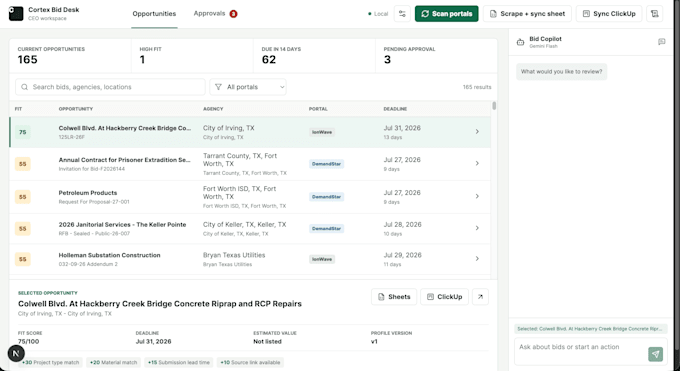Image resolution: width=680 pixels, height=371 pixels.
Task: Click the High Fit stat card
Action: point(192,56)
